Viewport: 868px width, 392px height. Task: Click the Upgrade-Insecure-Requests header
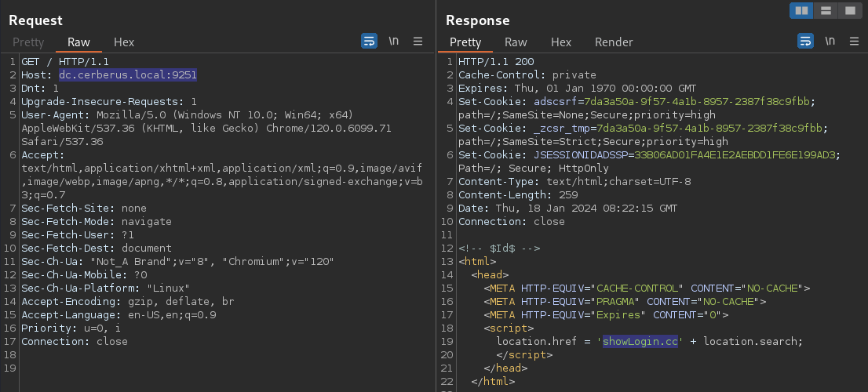tap(108, 102)
